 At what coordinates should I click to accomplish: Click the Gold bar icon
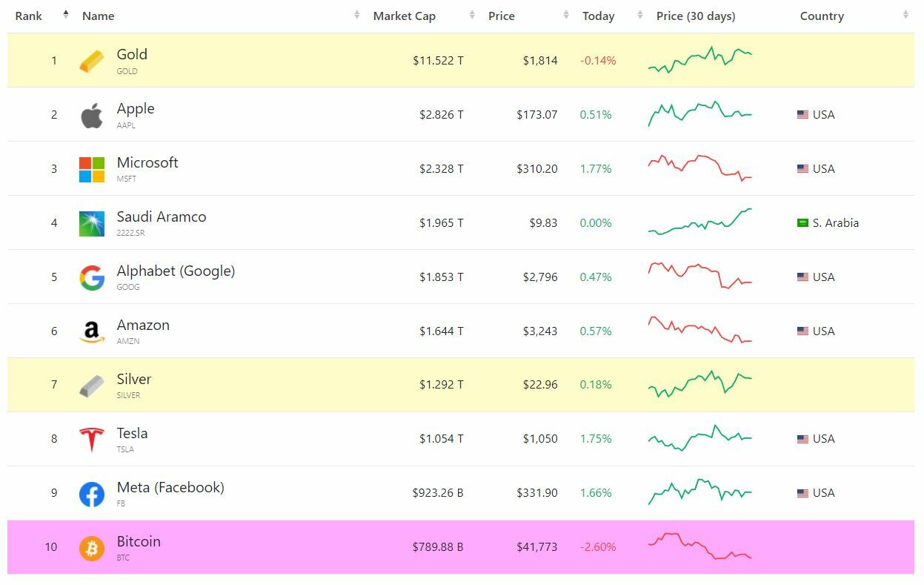point(92,61)
